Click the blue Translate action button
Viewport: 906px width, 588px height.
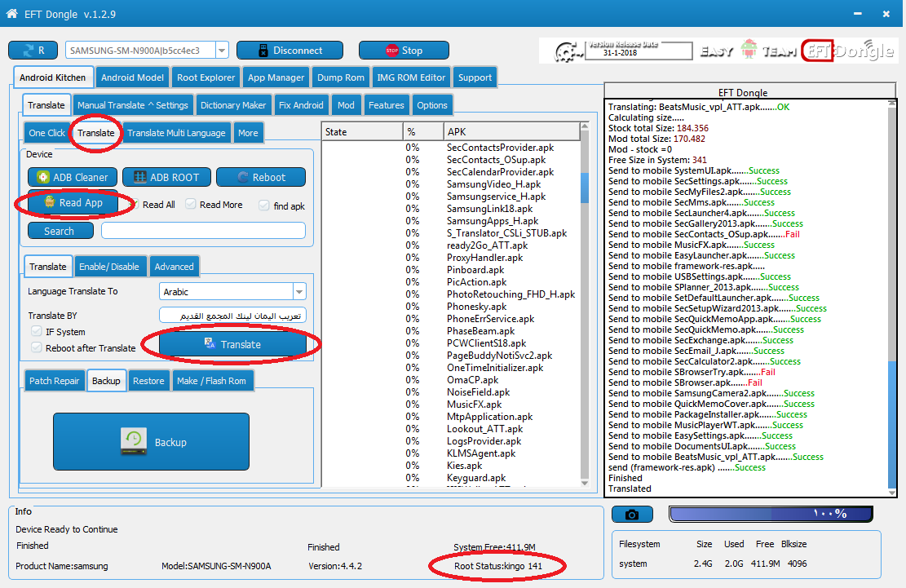[x=232, y=344]
